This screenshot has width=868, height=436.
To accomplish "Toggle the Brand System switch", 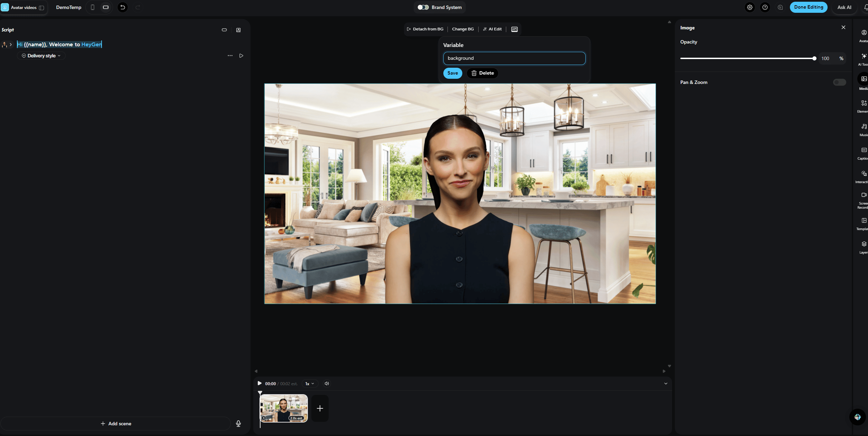I will coord(423,7).
